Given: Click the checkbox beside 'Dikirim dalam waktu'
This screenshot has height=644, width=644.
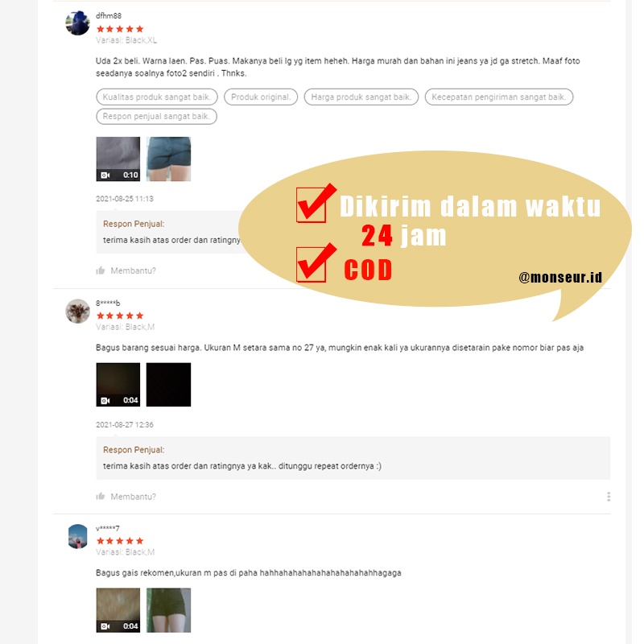Looking at the screenshot, I should (312, 204).
